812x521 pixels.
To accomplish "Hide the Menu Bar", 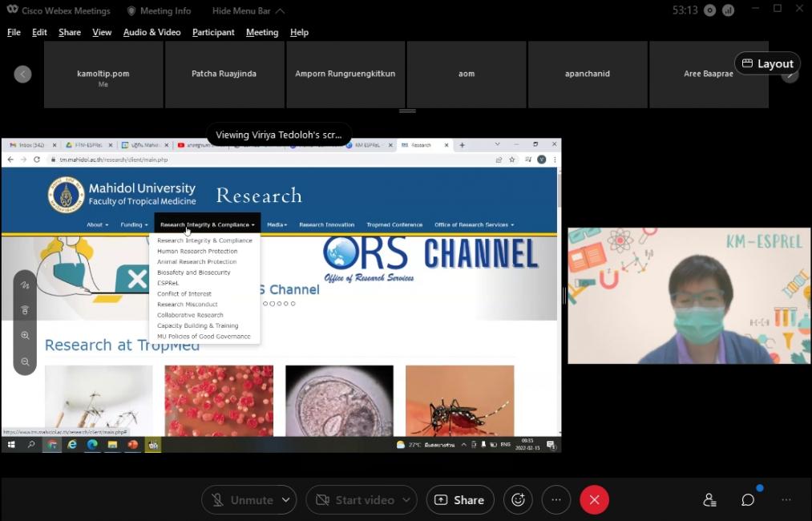I will (248, 11).
